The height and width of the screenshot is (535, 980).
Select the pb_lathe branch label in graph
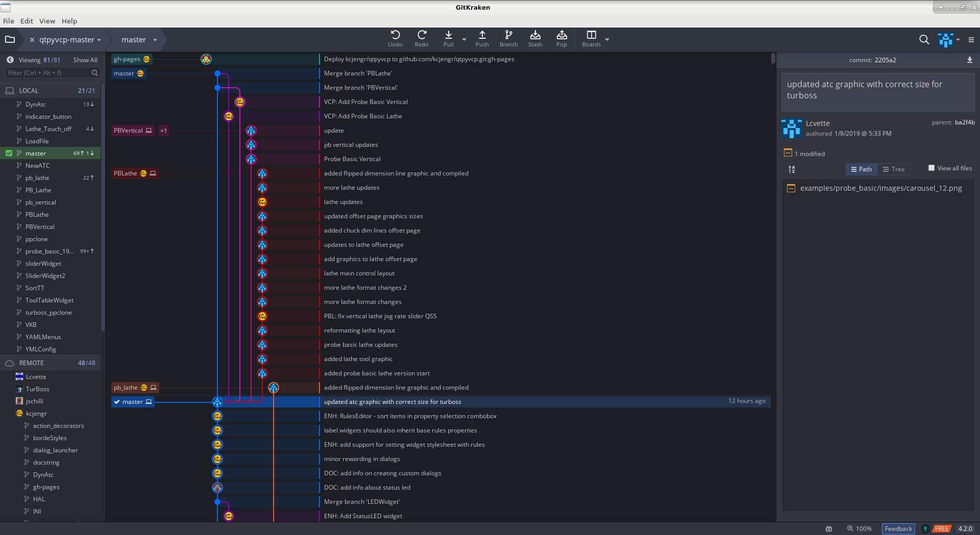pyautogui.click(x=135, y=388)
